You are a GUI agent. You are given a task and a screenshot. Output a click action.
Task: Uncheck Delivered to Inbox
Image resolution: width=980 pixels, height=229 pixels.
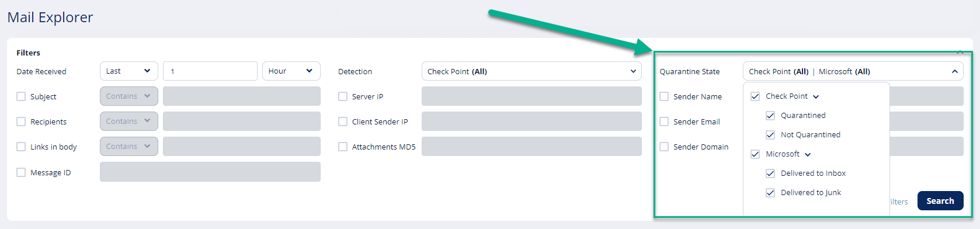[x=770, y=174]
